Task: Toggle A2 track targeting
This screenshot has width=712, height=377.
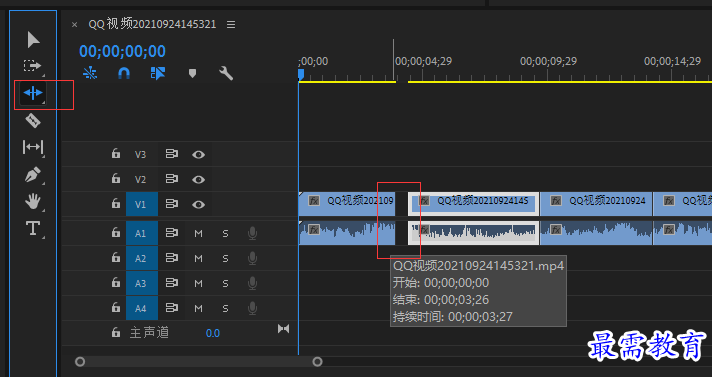Action: [142, 258]
